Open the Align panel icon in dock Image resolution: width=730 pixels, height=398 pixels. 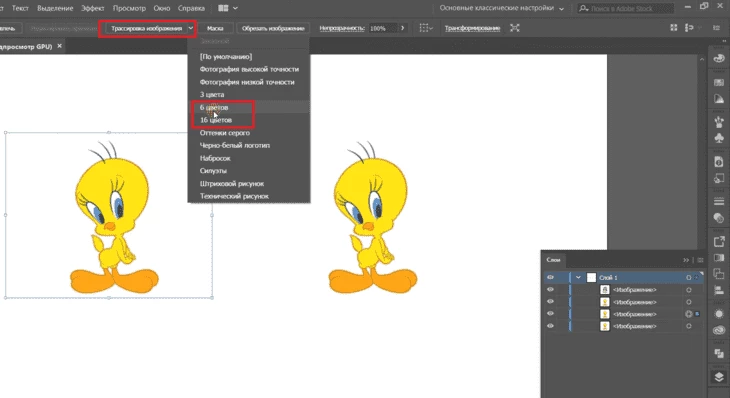pos(719,290)
